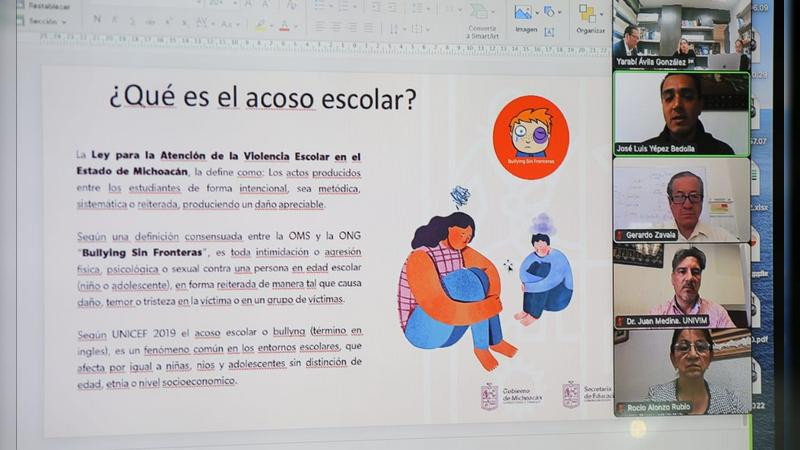Viewport: 800px width, 450px height.
Task: Click the Imagen picture icon
Action: click(x=522, y=12)
